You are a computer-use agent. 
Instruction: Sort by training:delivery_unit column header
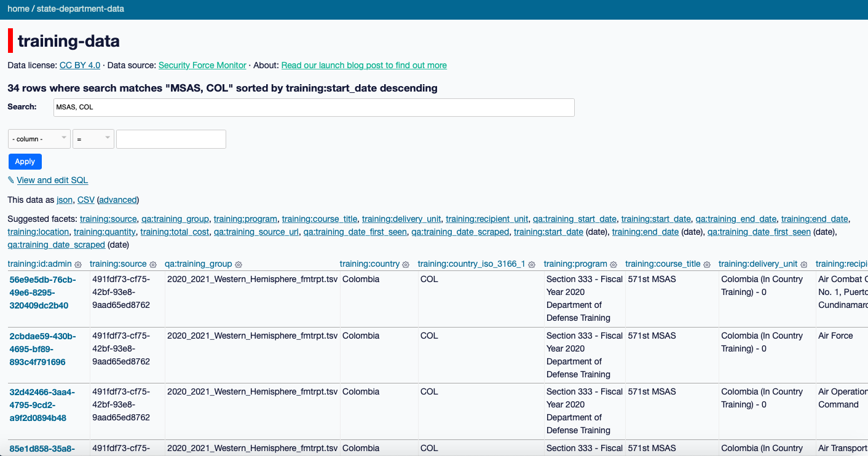pos(758,264)
